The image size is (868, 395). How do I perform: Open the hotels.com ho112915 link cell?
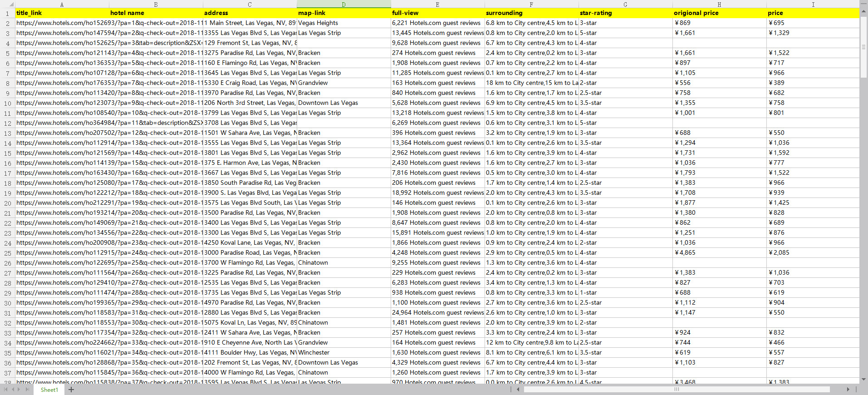[62, 253]
